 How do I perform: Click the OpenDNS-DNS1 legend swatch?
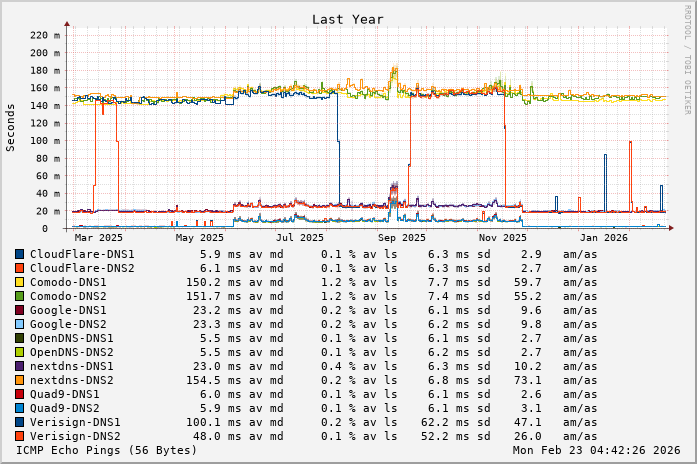pyautogui.click(x=19, y=339)
